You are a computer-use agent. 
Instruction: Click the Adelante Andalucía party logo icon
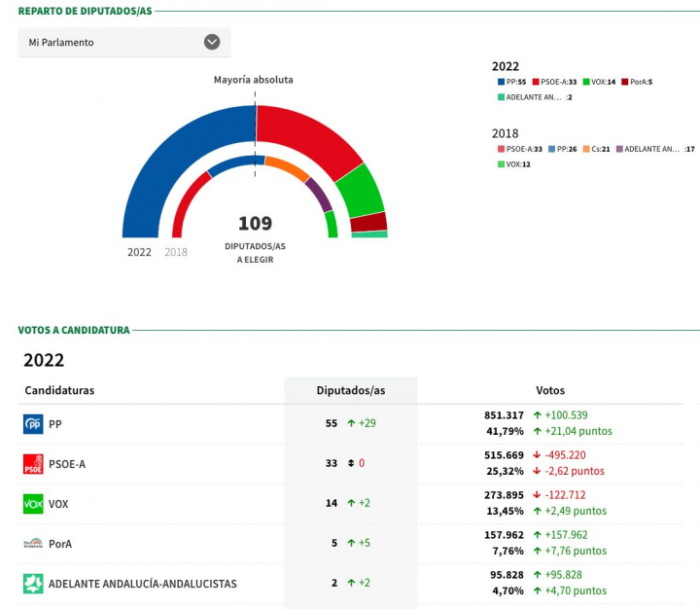(x=33, y=584)
